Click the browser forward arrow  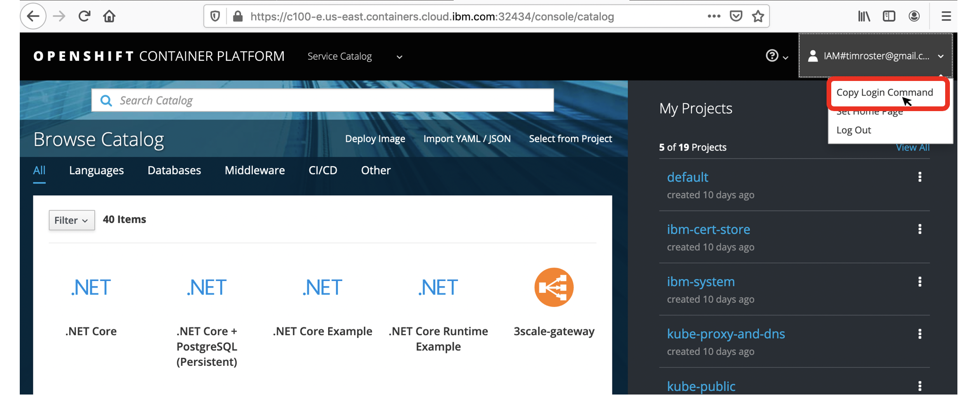coord(59,16)
